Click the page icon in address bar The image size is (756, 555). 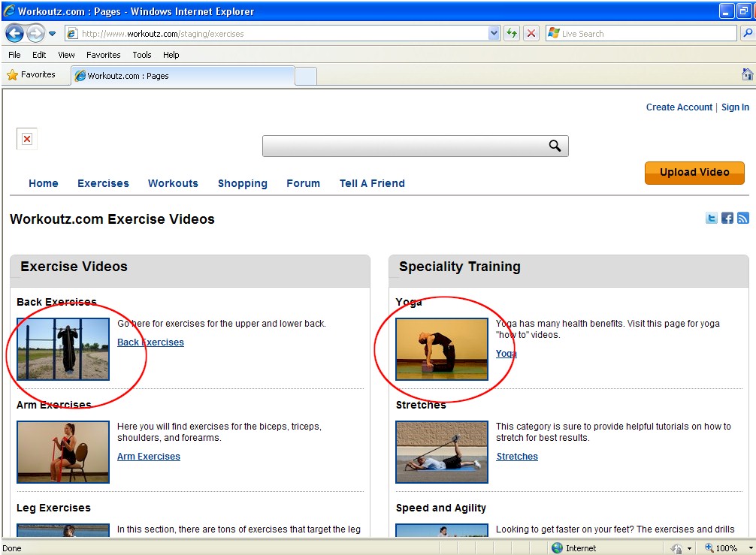coord(72,34)
